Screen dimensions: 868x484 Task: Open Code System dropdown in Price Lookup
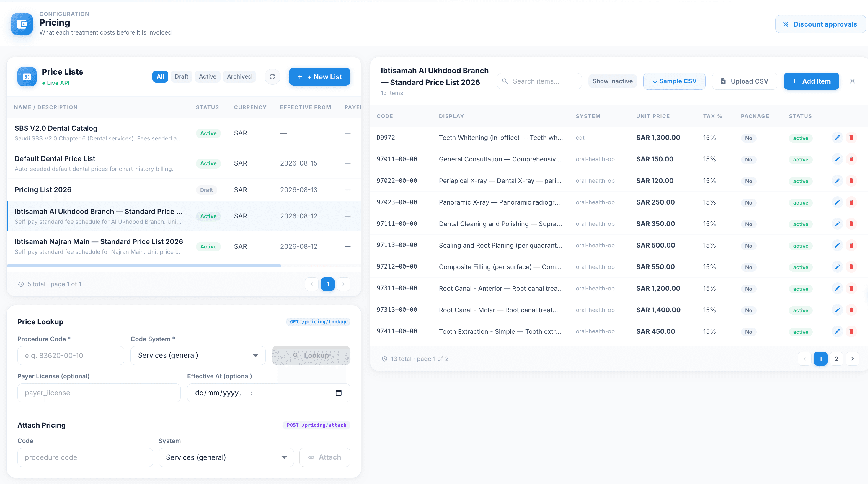(198, 355)
